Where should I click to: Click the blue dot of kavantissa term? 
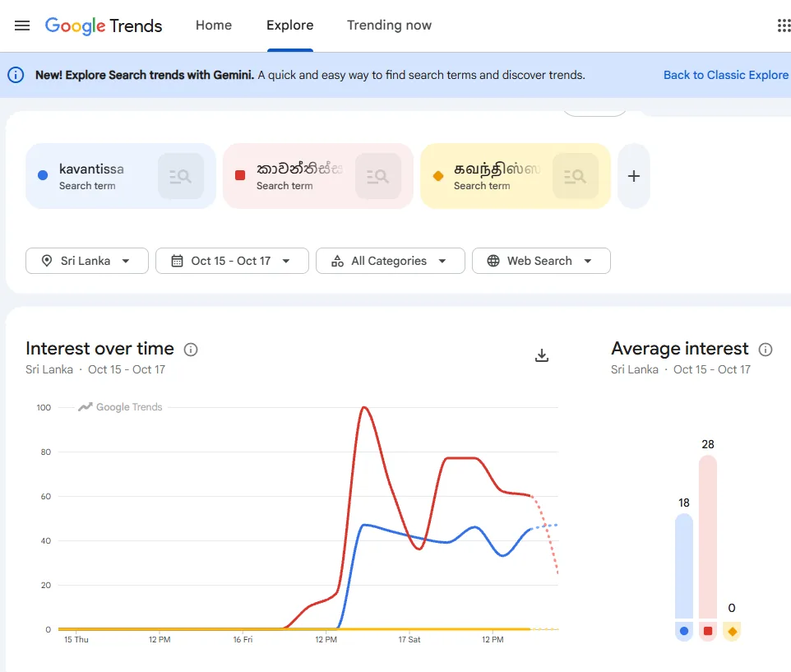[x=43, y=175]
